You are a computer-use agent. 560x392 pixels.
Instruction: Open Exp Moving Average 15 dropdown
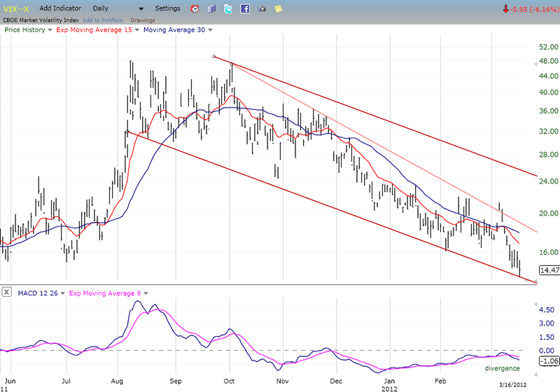pyautogui.click(x=136, y=30)
